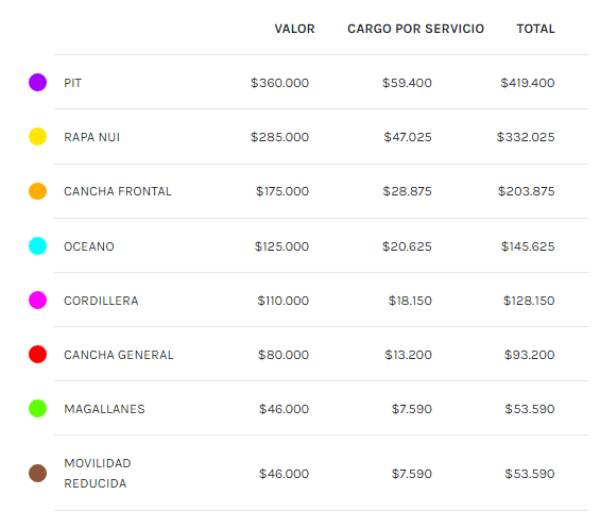600x512 pixels.
Task: Click the TOTAL column header
Action: click(535, 29)
